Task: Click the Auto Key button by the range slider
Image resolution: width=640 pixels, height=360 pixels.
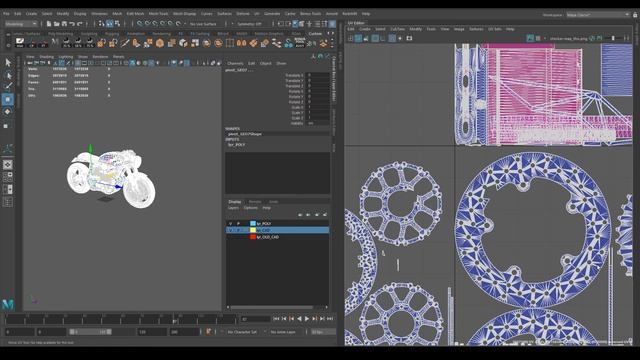Action: point(209,332)
